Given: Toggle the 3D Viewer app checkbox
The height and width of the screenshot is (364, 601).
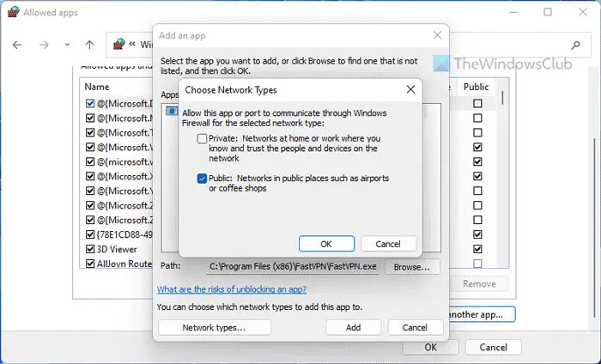Looking at the screenshot, I should tap(90, 249).
